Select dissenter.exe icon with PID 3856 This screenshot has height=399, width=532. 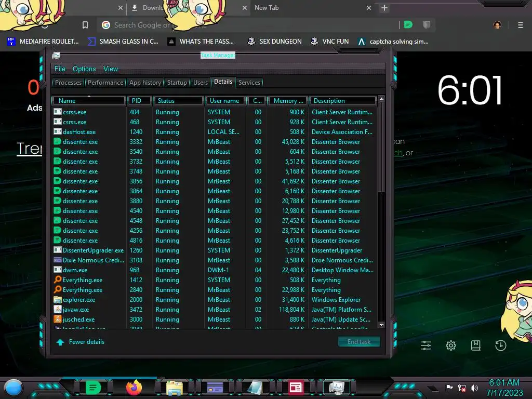[x=57, y=181]
